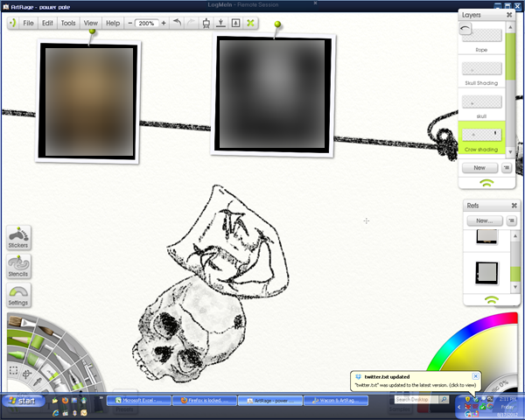
Task: Click the green X icon in the toolbar
Action: click(250, 23)
